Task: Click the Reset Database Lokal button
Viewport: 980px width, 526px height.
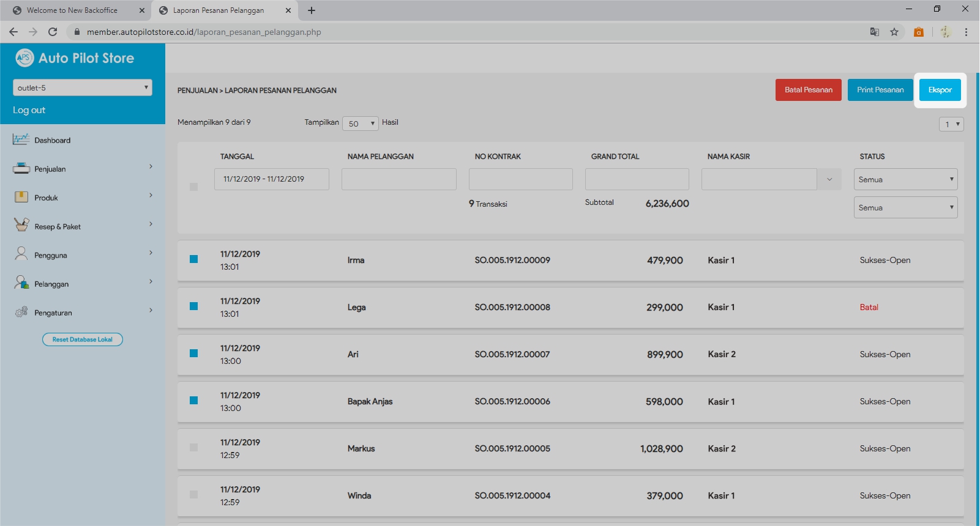Action: pos(83,339)
